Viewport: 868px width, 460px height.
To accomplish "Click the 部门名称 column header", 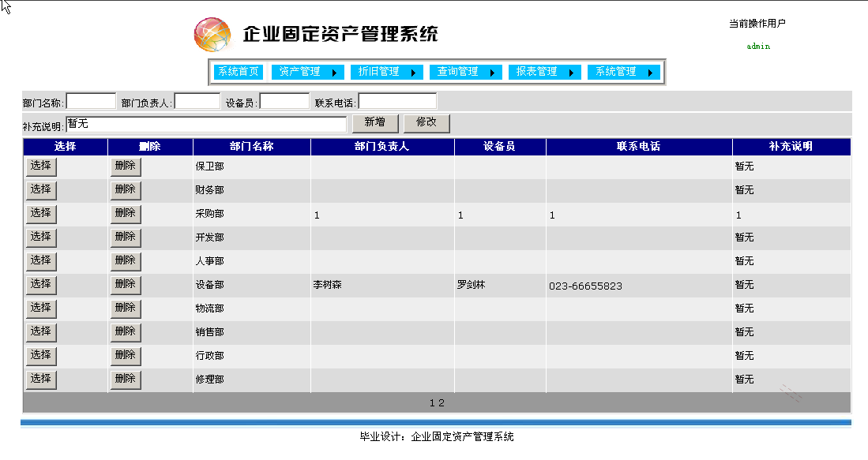I will 252,147.
